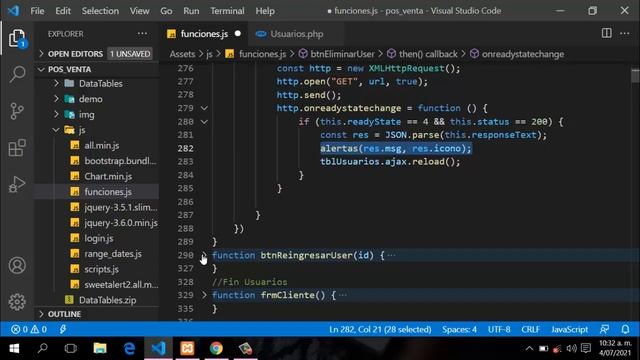Open the Search view in activity bar
The width and height of the screenshot is (640, 360).
17,74
